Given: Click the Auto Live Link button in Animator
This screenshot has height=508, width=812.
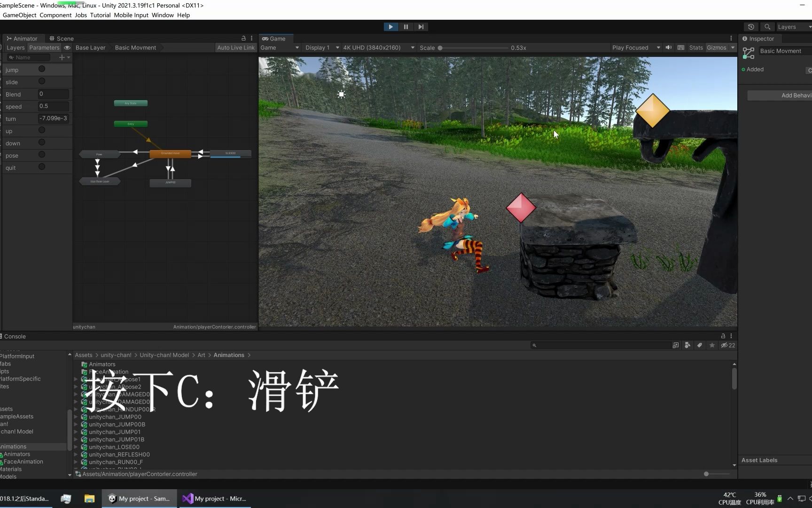Looking at the screenshot, I should pyautogui.click(x=235, y=48).
